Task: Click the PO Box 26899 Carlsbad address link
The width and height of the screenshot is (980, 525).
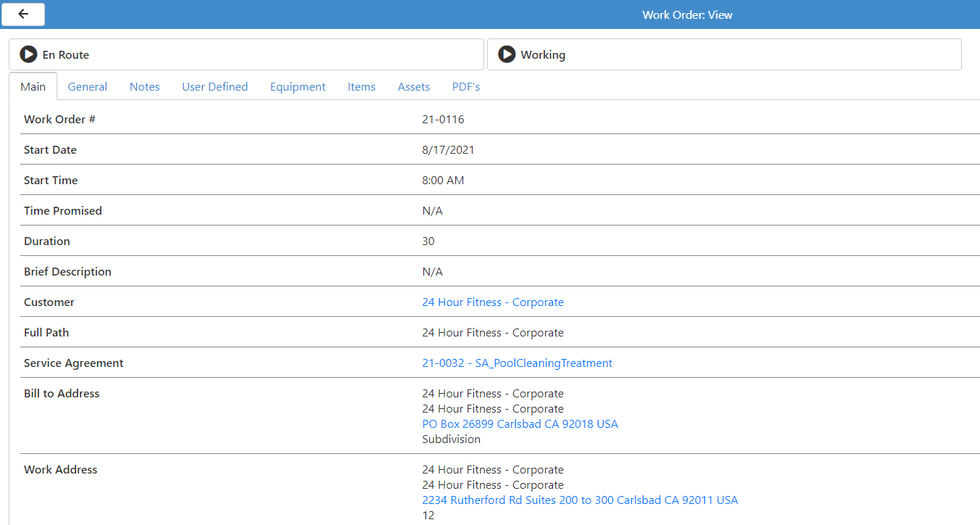Action: point(520,424)
